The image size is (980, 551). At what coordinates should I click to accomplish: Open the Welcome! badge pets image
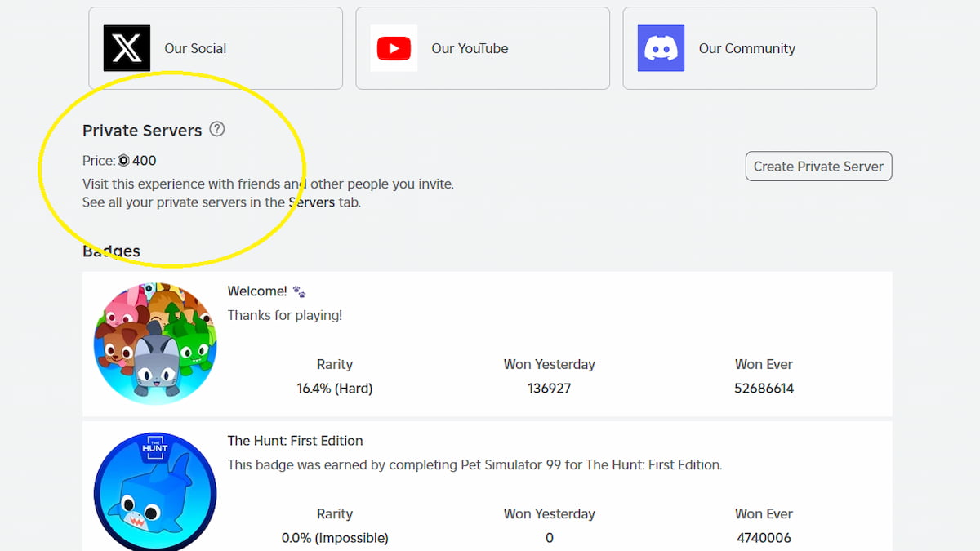tap(155, 344)
